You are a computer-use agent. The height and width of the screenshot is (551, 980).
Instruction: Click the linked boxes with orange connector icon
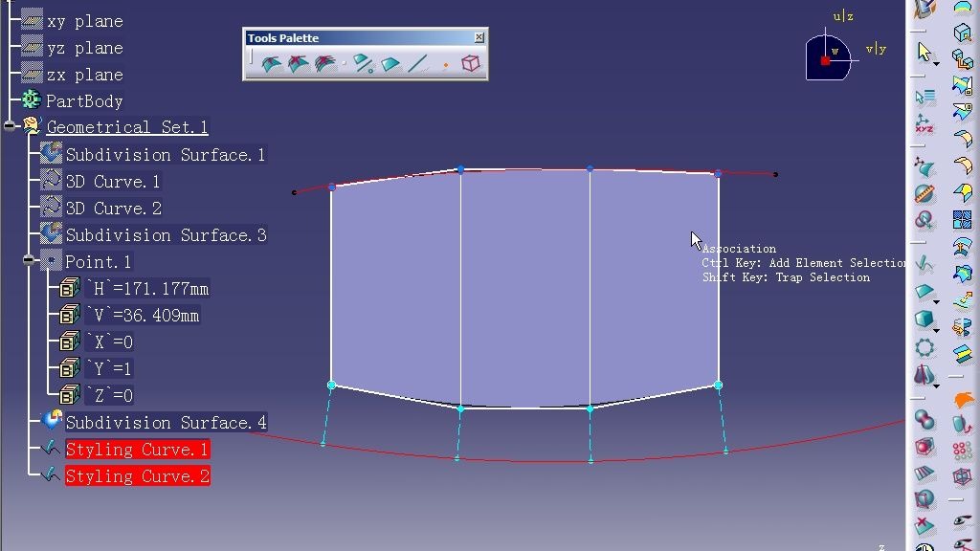click(963, 60)
